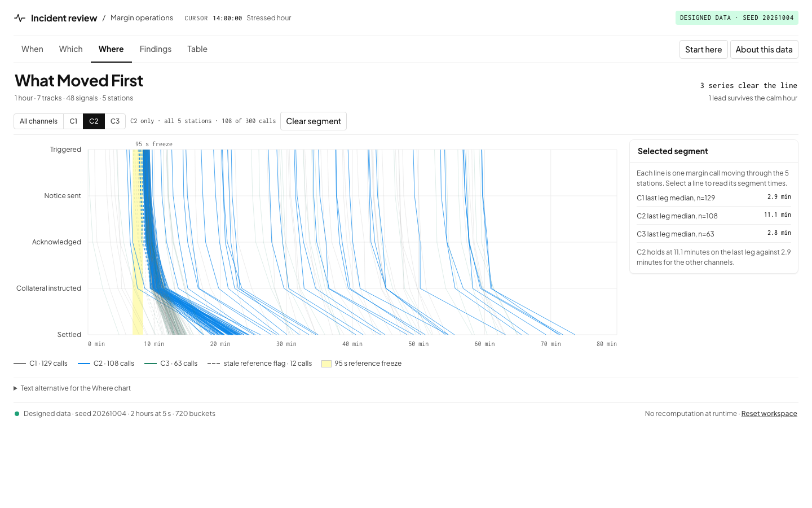Filter chart to channel C3
812x508 pixels.
(x=115, y=121)
